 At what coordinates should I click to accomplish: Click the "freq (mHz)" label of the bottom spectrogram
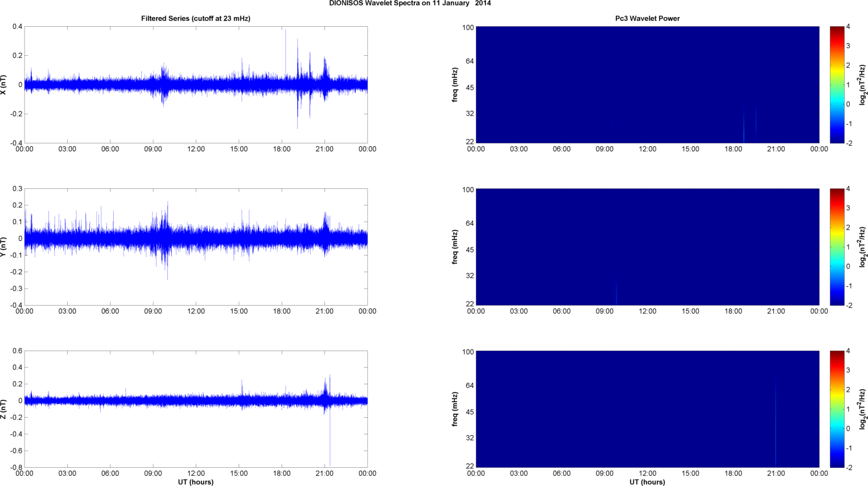point(455,409)
